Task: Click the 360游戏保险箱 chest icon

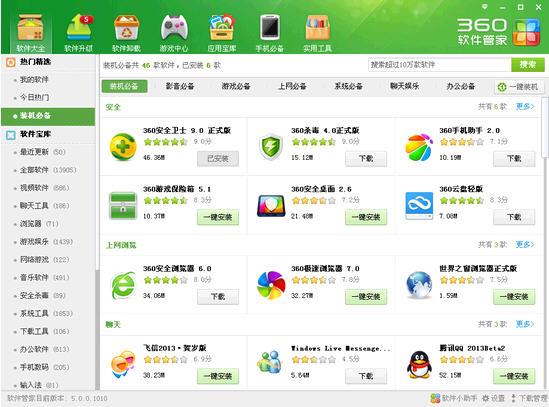Action: coord(123,206)
